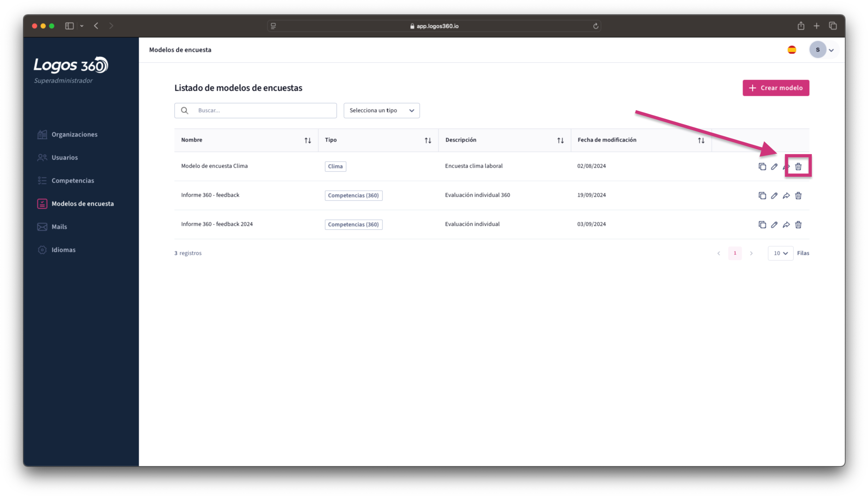Edit the 19/09/2024 row with pencil

[x=774, y=196]
